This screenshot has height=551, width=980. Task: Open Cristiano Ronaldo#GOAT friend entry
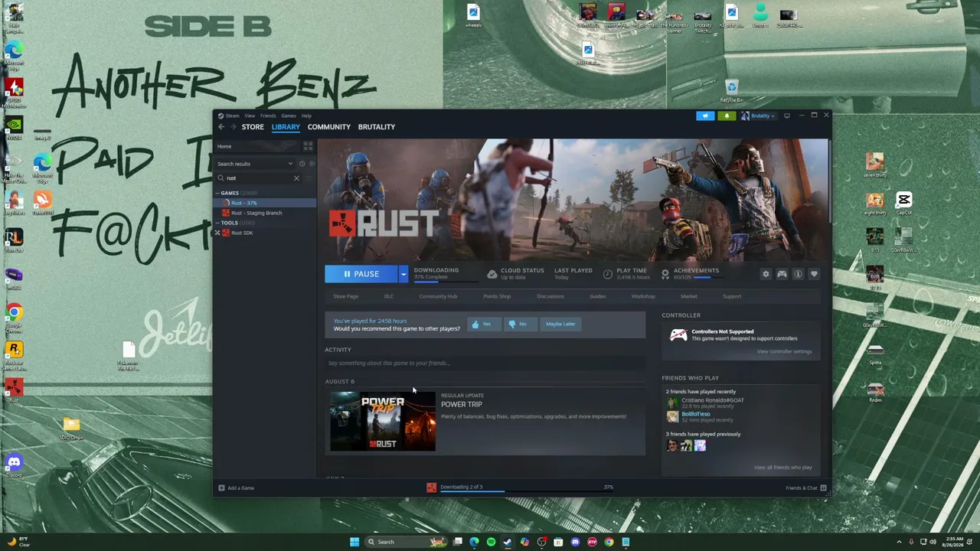(705, 403)
